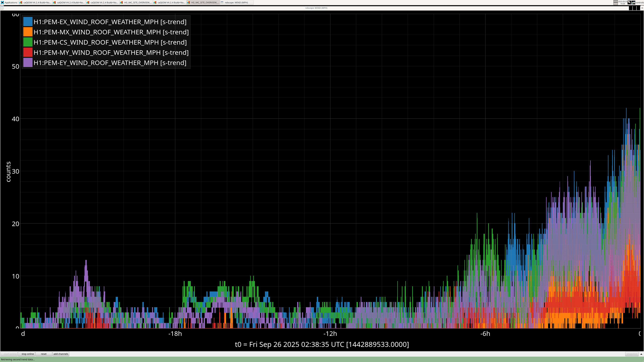Switch to first caQtDM taskbar window

(36, 3)
